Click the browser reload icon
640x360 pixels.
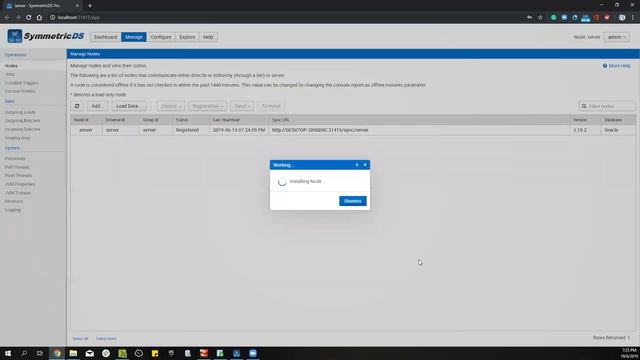pyautogui.click(x=29, y=18)
